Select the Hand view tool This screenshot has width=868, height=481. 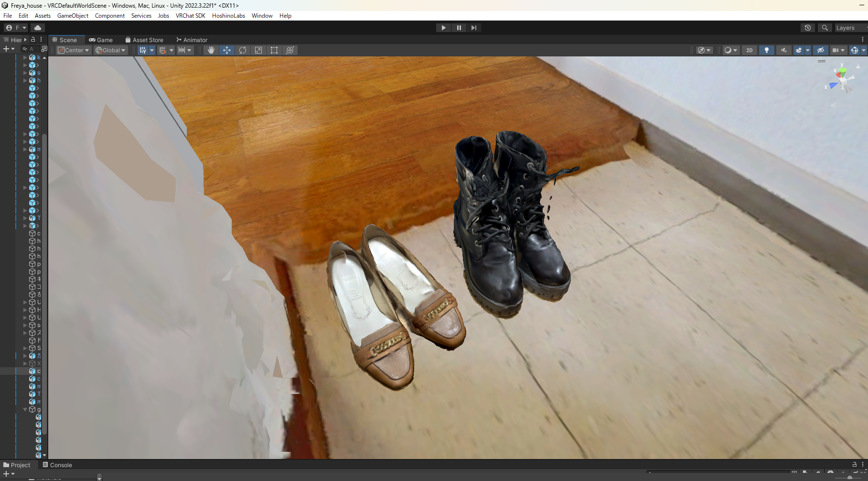point(211,50)
